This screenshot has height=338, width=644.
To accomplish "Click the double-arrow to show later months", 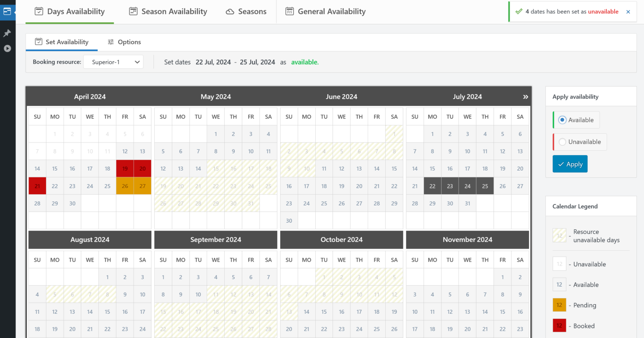I will pyautogui.click(x=525, y=96).
